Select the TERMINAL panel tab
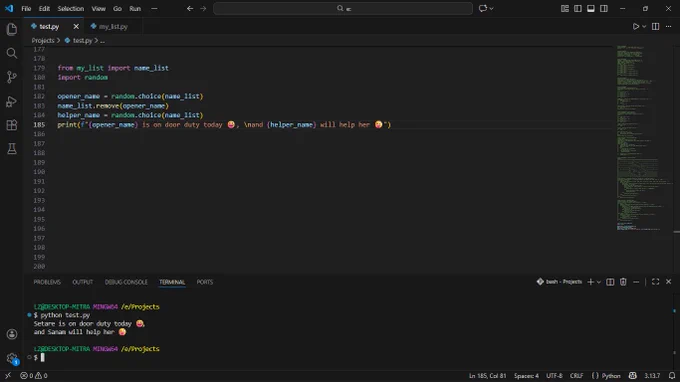This screenshot has height=382, width=680. coord(172,282)
